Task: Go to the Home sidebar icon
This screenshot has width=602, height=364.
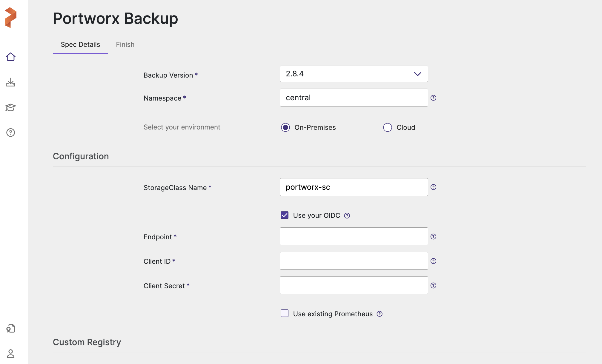Action: pos(11,57)
